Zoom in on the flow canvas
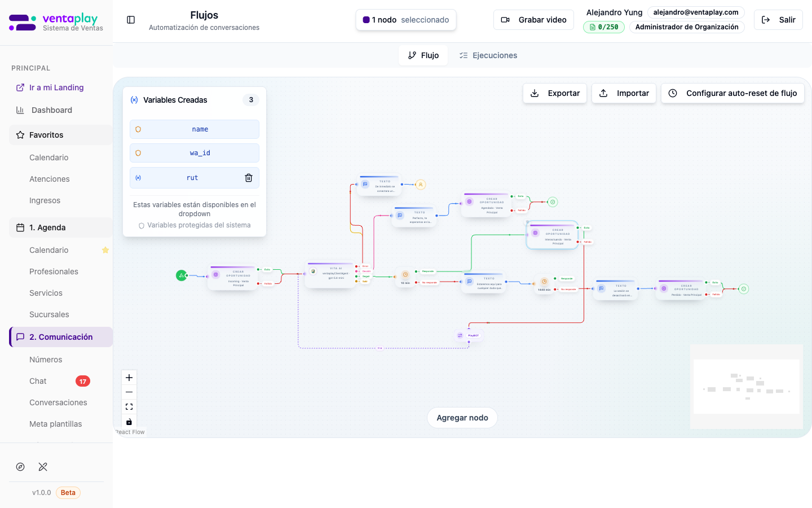Image resolution: width=812 pixels, height=508 pixels. [x=129, y=378]
